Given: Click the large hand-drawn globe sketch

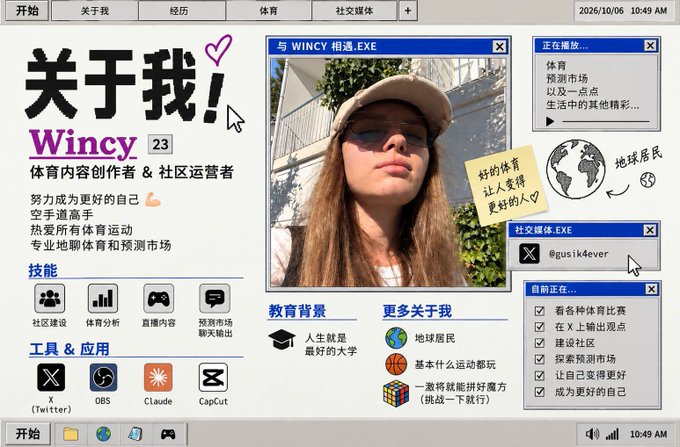Looking at the screenshot, I should click(x=575, y=169).
